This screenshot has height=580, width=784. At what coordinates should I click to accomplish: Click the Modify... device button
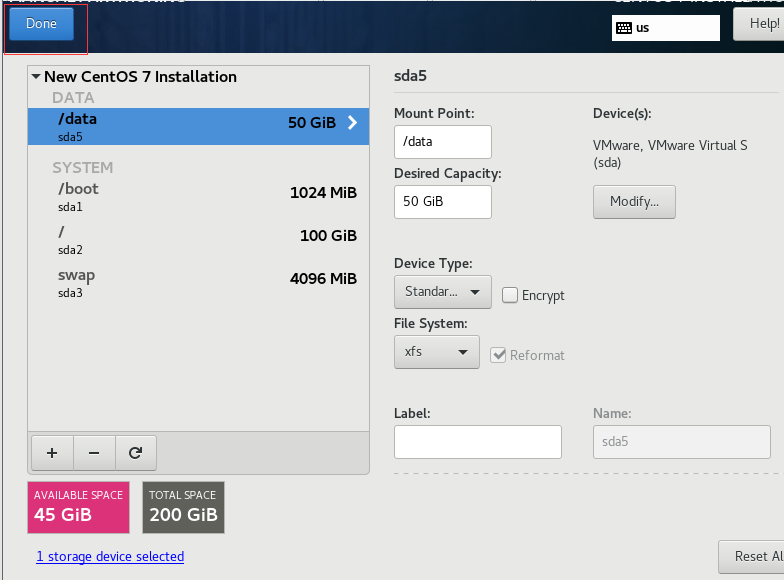pyautogui.click(x=634, y=201)
